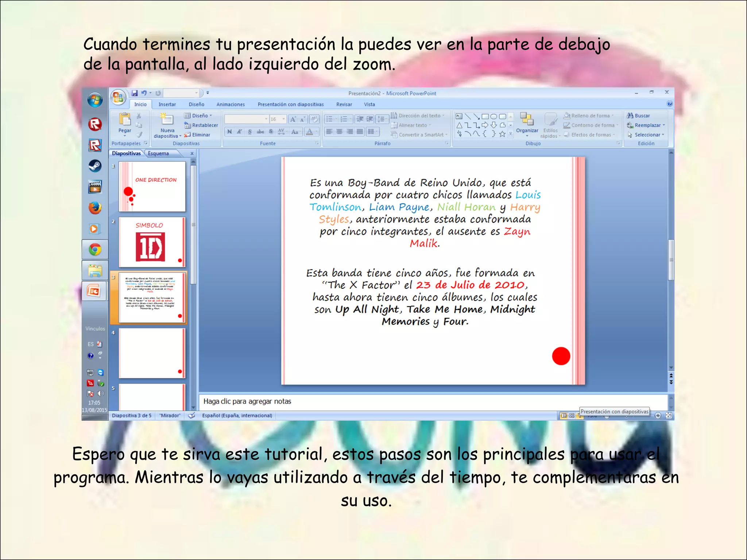Activate the Format Painter brush icon

(x=139, y=135)
